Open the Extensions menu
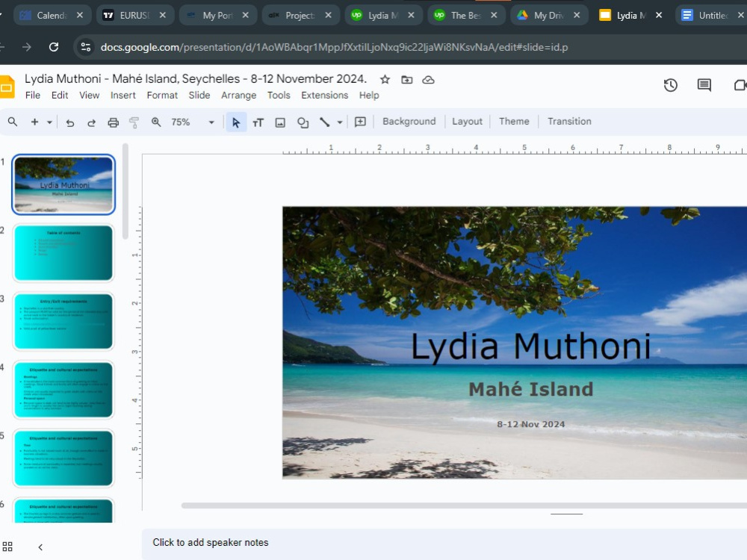The image size is (747, 560). (x=324, y=96)
